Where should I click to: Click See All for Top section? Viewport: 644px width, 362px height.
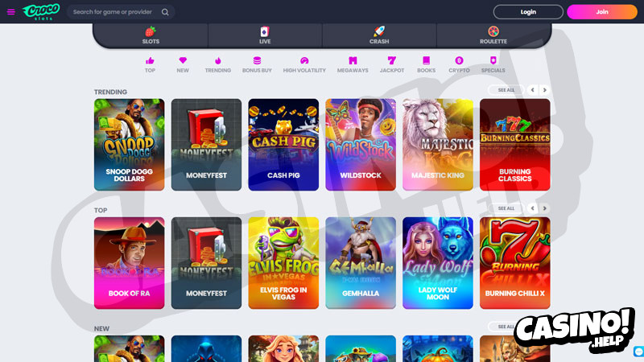[x=506, y=208]
